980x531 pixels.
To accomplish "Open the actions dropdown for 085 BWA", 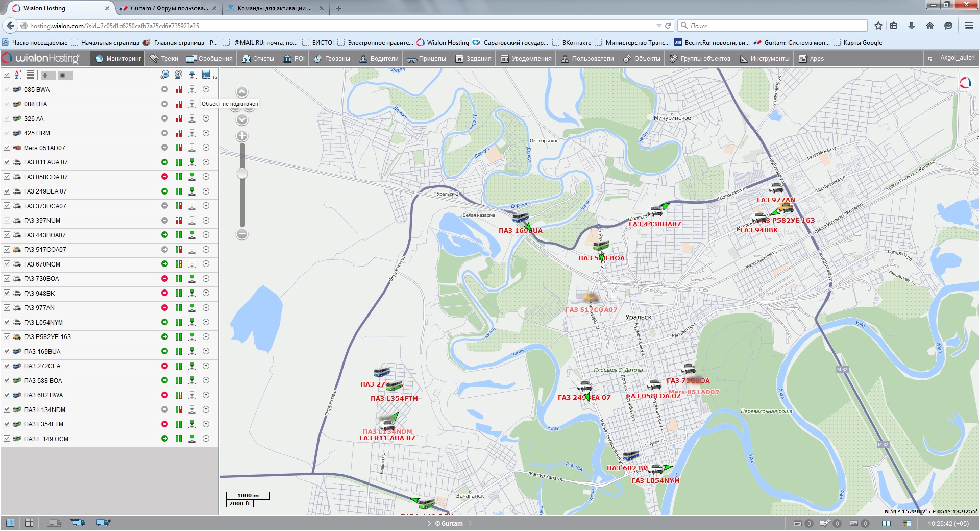I will (x=206, y=89).
